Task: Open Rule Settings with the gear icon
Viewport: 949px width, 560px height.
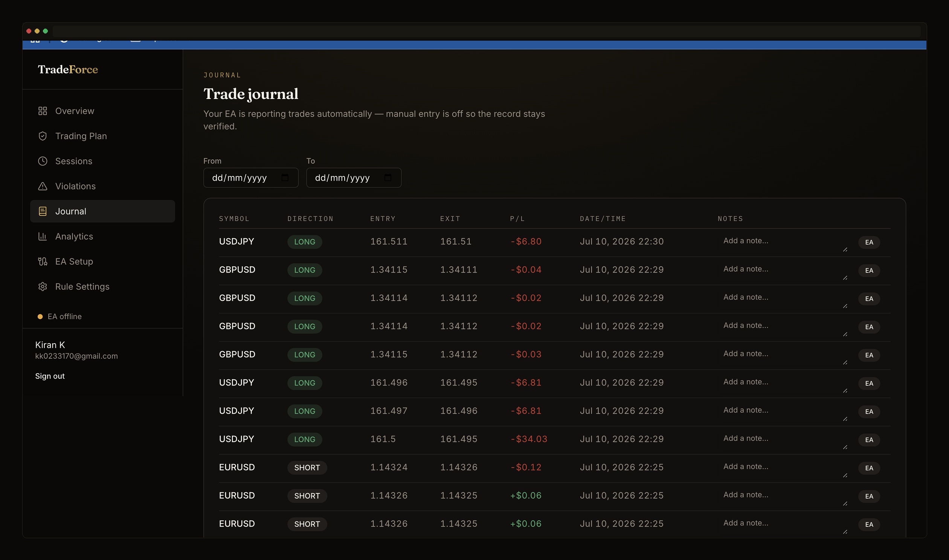Action: click(102, 286)
